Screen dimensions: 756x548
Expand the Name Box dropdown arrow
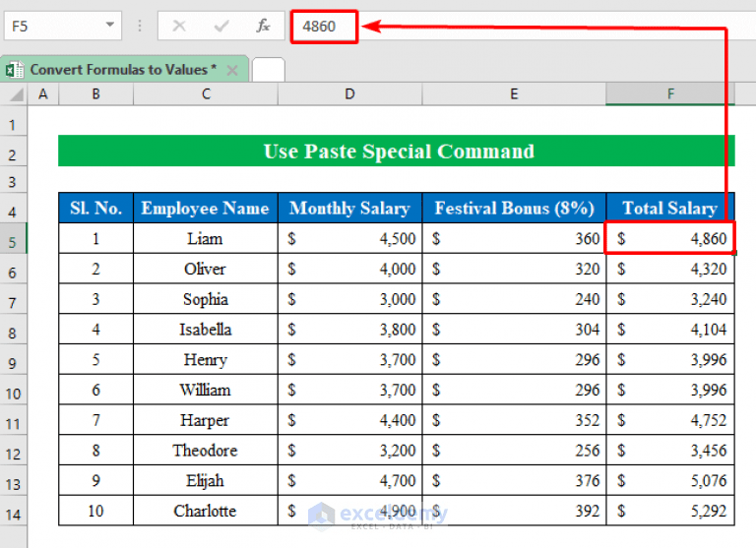(x=110, y=25)
